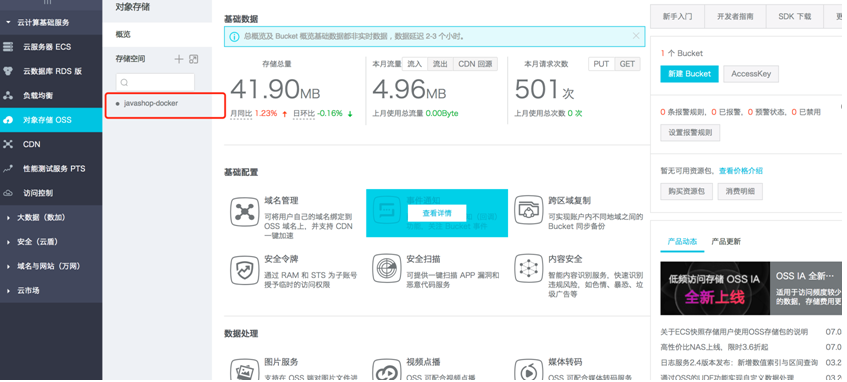The image size is (847, 382).
Task: Click the 跨区域复制 cross-region replication icon
Action: [529, 211]
